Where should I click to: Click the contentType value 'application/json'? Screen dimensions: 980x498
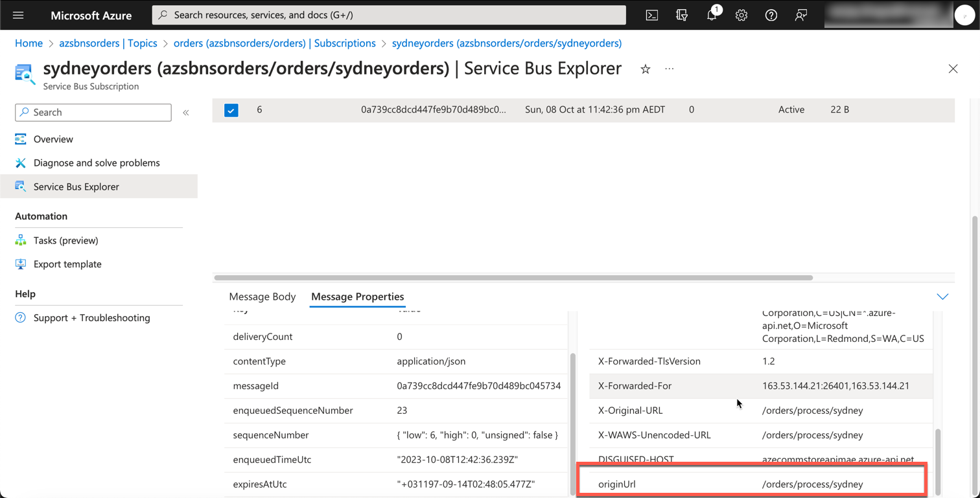pyautogui.click(x=431, y=361)
